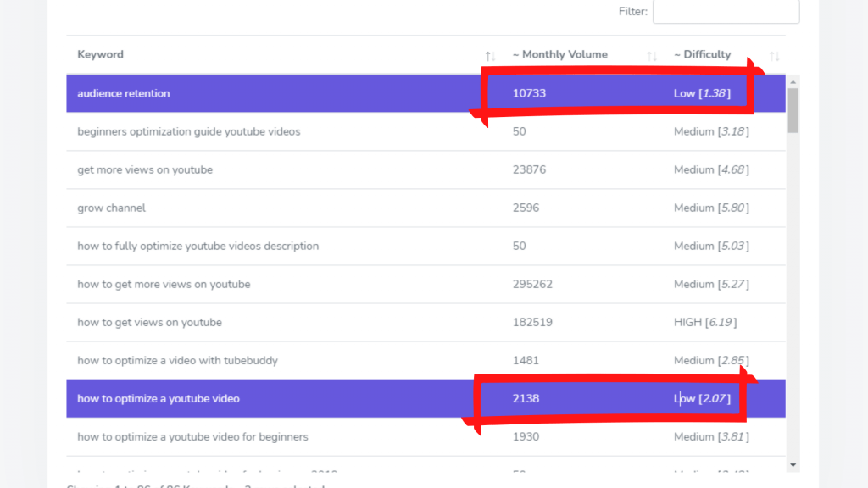Click the scrollbar up arrow
This screenshot has height=488, width=868.
pos(793,81)
